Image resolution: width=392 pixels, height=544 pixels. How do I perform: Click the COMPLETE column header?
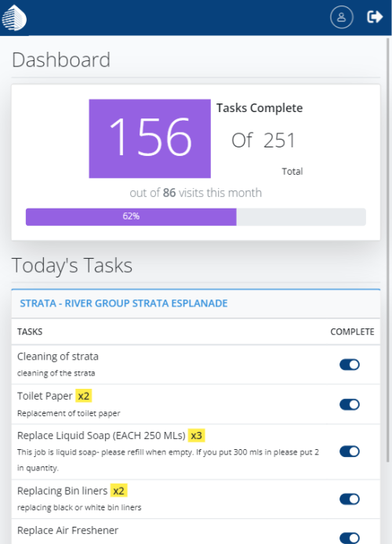[352, 332]
